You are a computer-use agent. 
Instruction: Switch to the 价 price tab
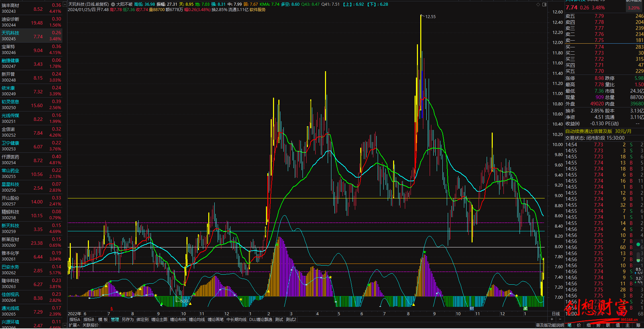tap(579, 325)
